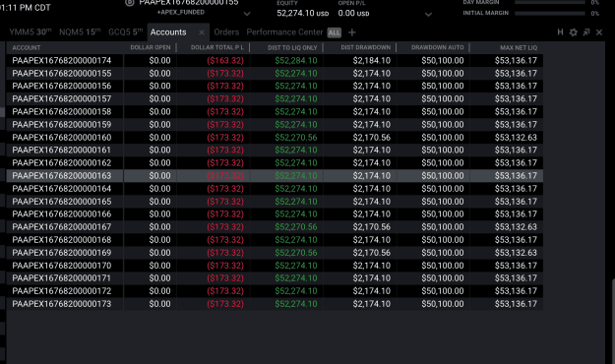This screenshot has height=364, width=615.
Task: Open panel settings gear icon
Action: tap(573, 32)
